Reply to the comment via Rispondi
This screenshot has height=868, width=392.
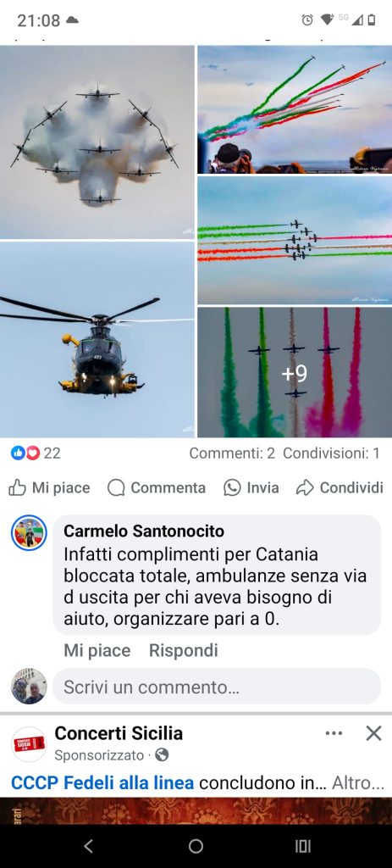(x=184, y=650)
